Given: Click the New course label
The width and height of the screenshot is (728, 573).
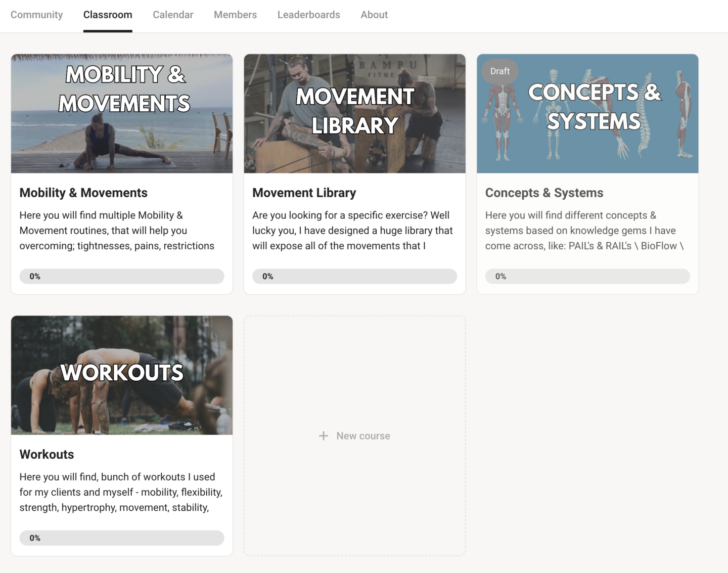Looking at the screenshot, I should pos(363,436).
